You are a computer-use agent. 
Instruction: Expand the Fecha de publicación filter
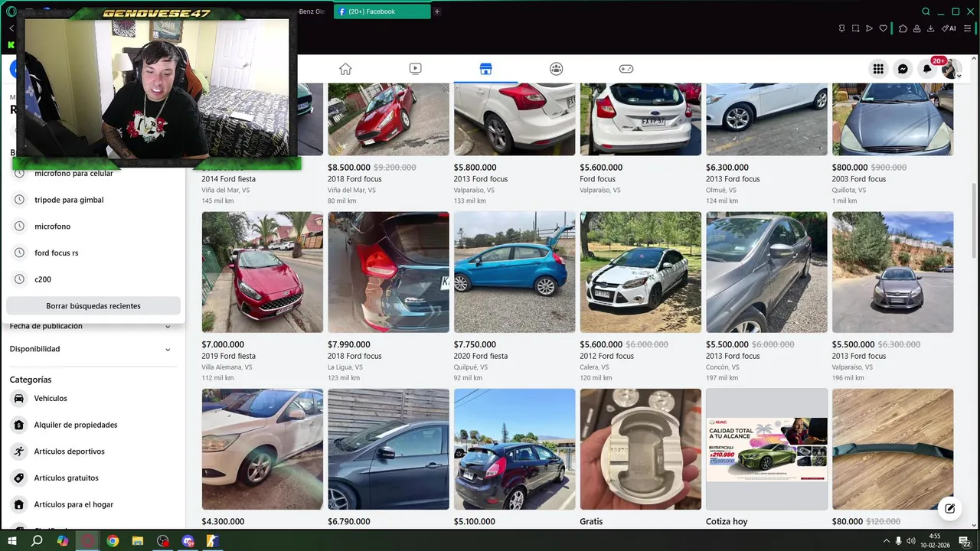90,326
